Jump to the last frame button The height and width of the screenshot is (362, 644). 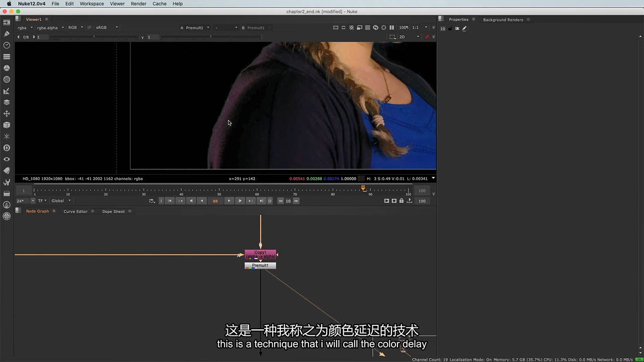coord(261,201)
